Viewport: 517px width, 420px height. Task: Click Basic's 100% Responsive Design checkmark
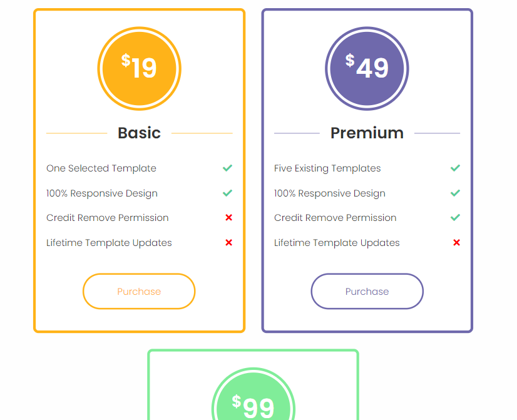[x=227, y=193]
